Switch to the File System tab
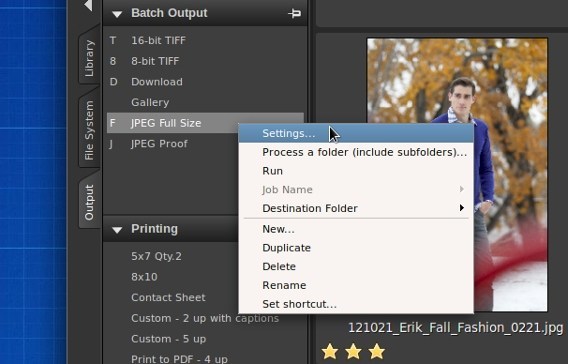 pos(89,130)
